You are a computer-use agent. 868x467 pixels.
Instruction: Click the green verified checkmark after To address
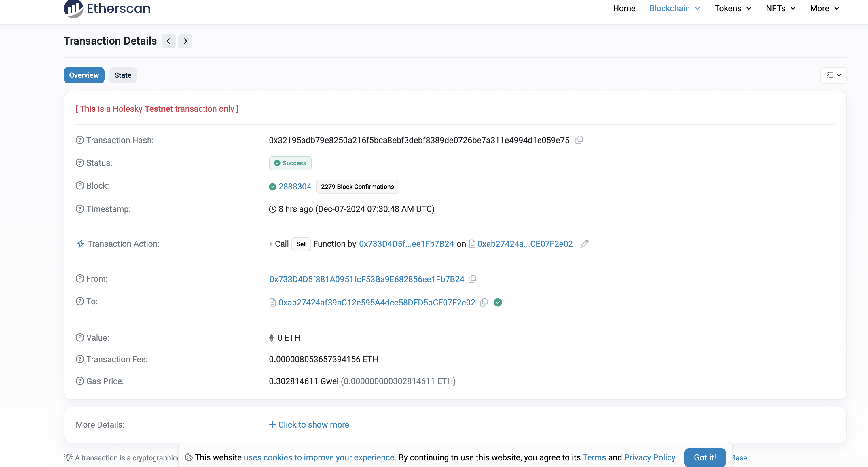[x=498, y=302]
